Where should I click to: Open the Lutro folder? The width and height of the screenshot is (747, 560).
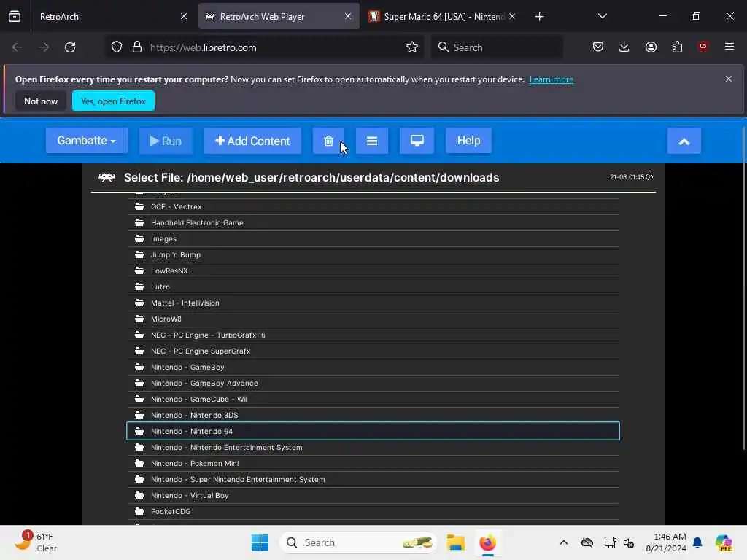pos(373,287)
